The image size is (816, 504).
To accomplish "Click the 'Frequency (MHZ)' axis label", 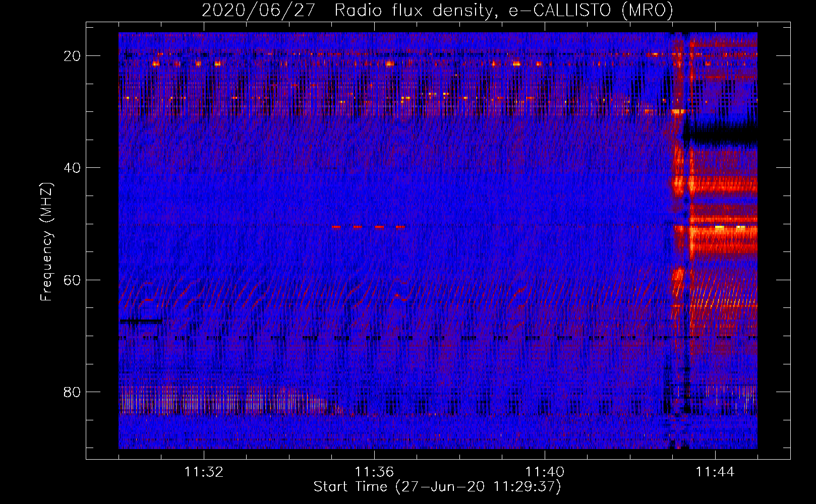I will tap(46, 242).
